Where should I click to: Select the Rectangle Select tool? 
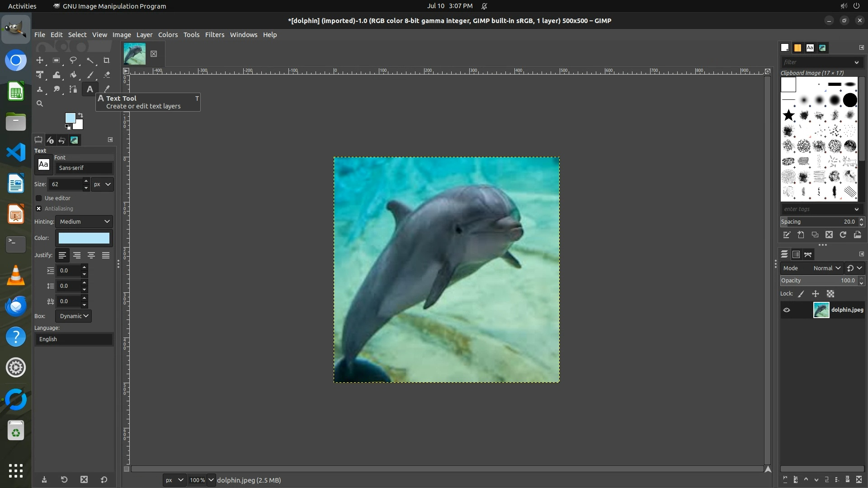tap(57, 61)
